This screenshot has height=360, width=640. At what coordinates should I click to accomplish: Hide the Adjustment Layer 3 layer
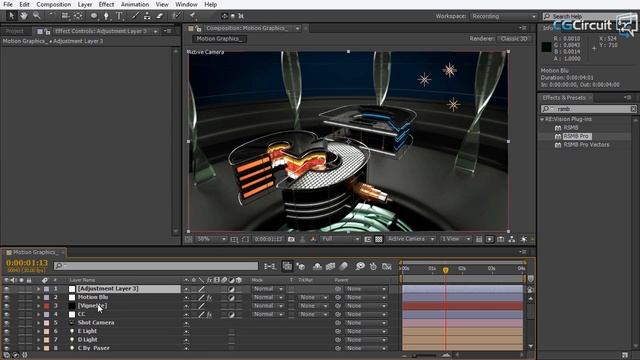6,289
